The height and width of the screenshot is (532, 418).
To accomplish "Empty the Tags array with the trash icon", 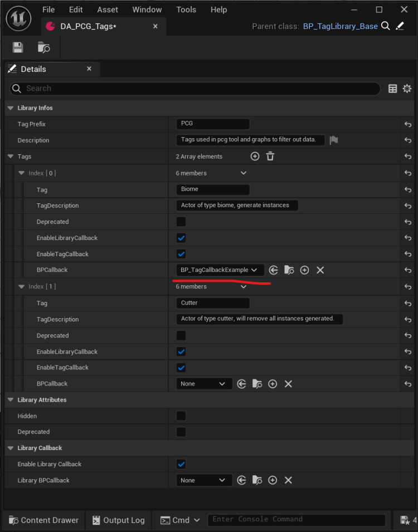I will (x=270, y=157).
